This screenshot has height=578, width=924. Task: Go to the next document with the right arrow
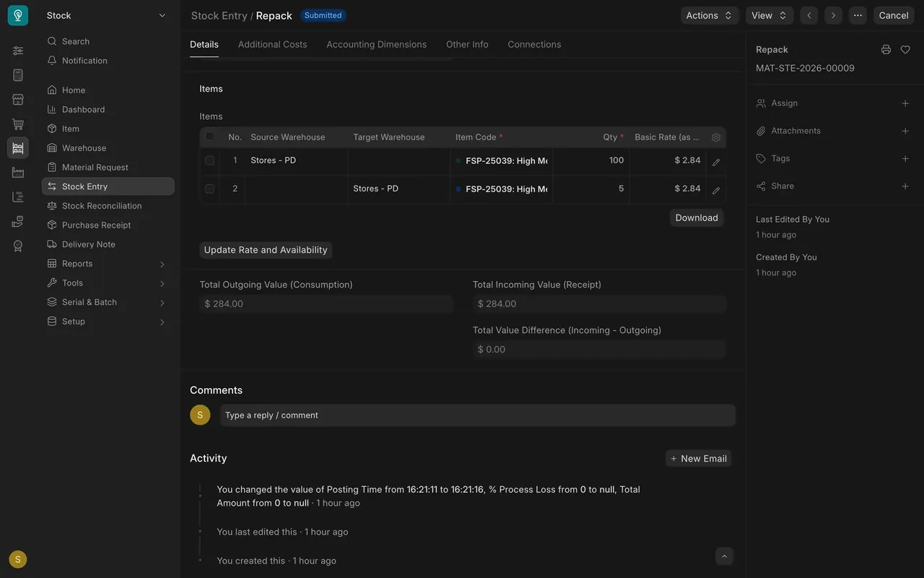(834, 15)
